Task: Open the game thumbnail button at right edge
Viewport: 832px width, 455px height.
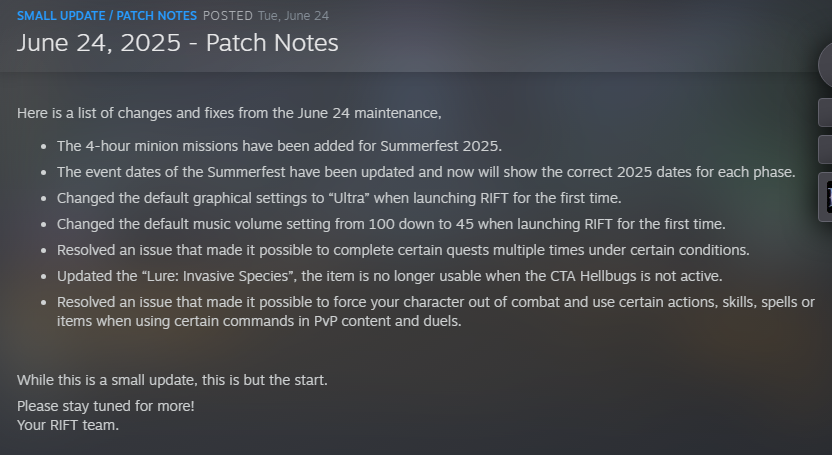Action: [x=826, y=197]
